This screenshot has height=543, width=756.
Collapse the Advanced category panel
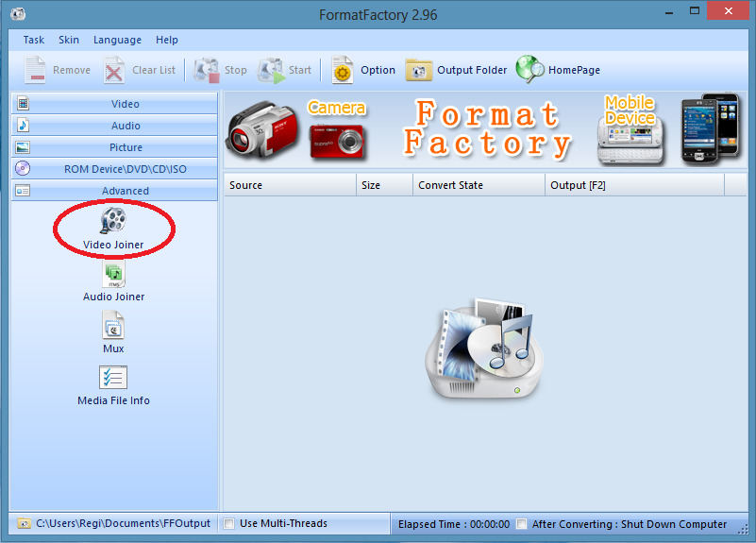click(x=114, y=191)
